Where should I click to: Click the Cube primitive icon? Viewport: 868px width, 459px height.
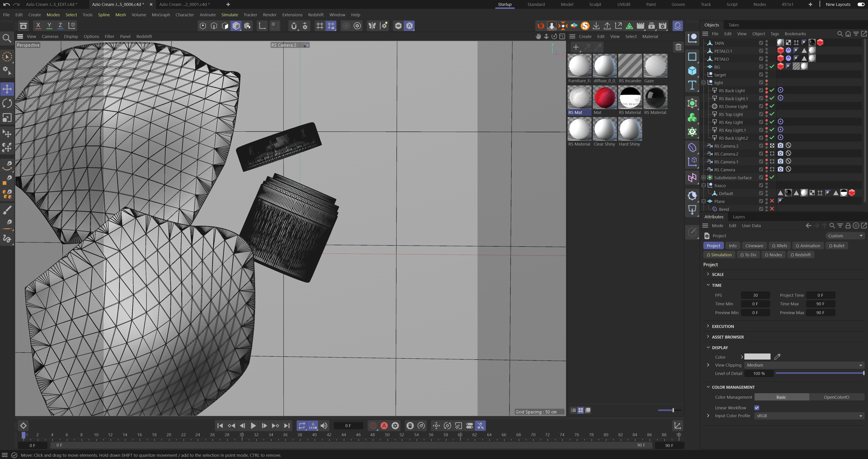[692, 71]
